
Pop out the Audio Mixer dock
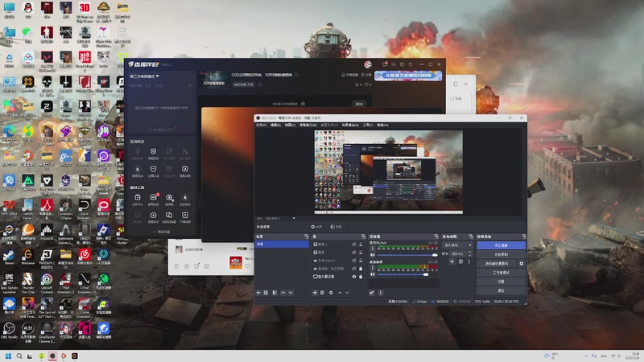pos(436,237)
